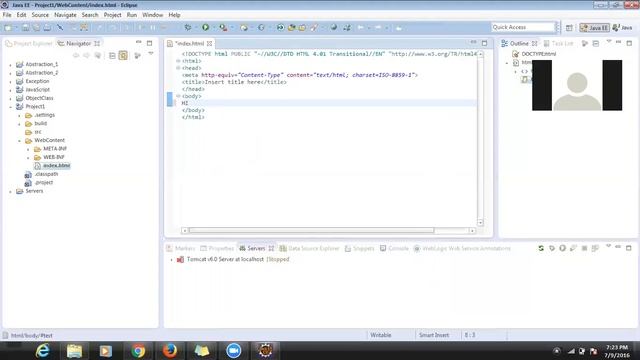Screen dimensions: 640x360
Task: Click the Run External Tools toolbar icon
Action: [223, 27]
